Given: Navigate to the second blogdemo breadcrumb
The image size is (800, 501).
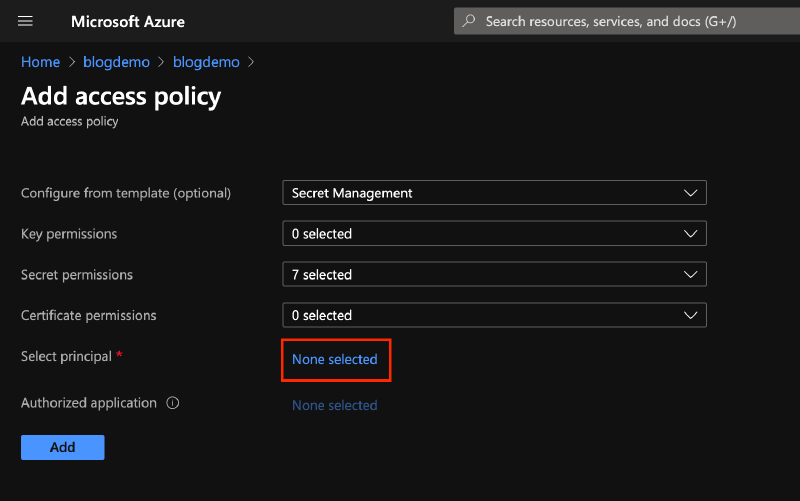Looking at the screenshot, I should point(206,62).
